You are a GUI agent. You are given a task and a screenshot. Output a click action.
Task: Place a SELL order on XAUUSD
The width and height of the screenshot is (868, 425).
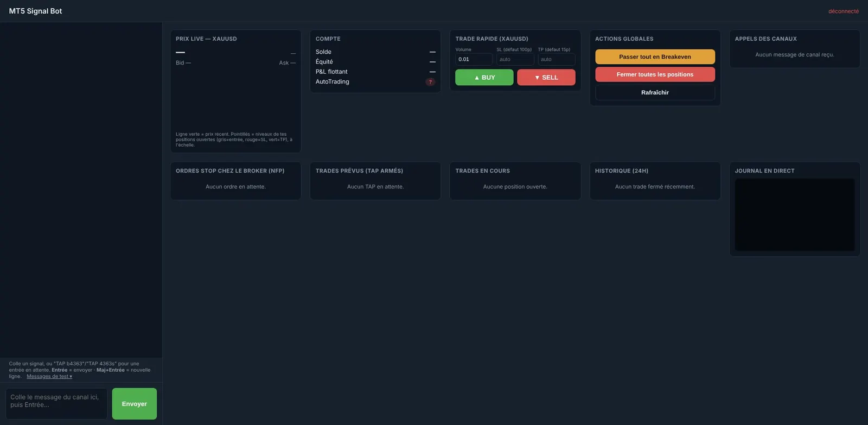[546, 77]
